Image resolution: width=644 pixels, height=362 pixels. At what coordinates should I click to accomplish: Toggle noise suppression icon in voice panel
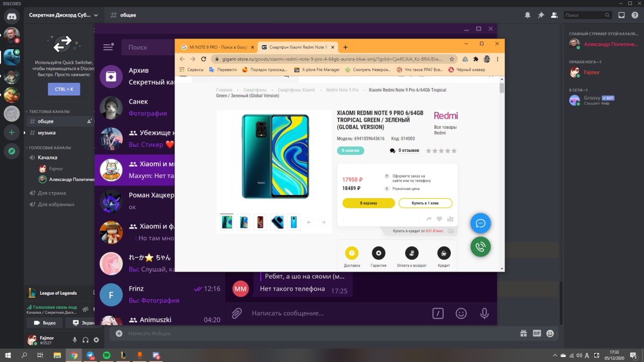tap(86, 309)
